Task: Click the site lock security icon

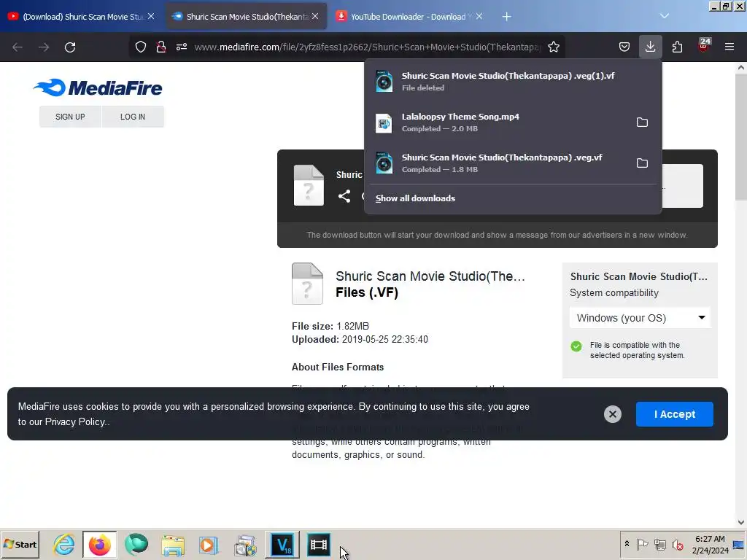Action: [x=161, y=47]
